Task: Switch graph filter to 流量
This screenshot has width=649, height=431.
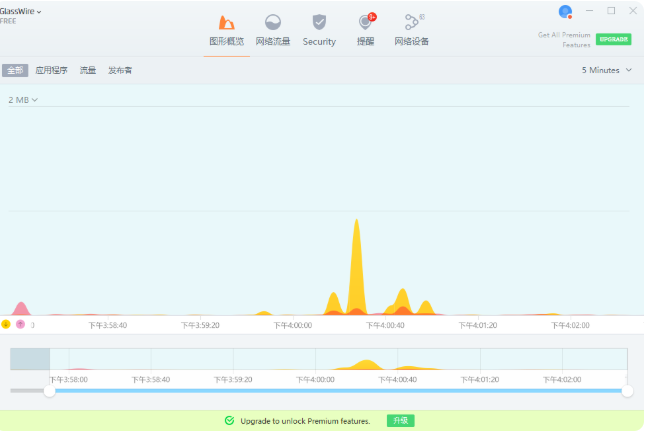Action: tap(88, 71)
